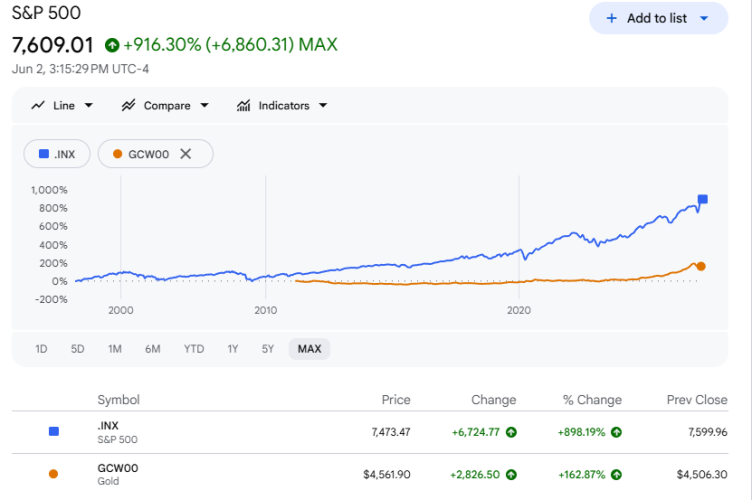Click the Jun 2 timestamp text
752x500 pixels.
(x=80, y=69)
